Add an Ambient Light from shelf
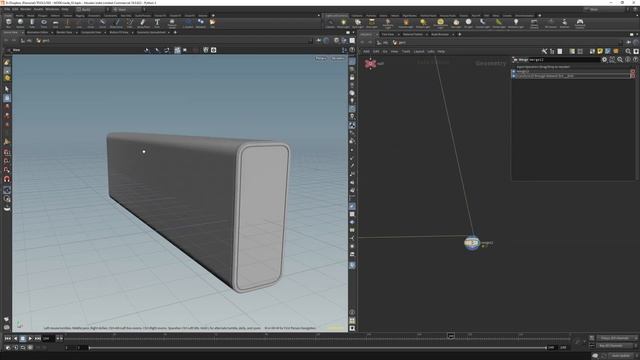Image resolution: width=640 pixels, height=360 pixels. [x=516, y=23]
